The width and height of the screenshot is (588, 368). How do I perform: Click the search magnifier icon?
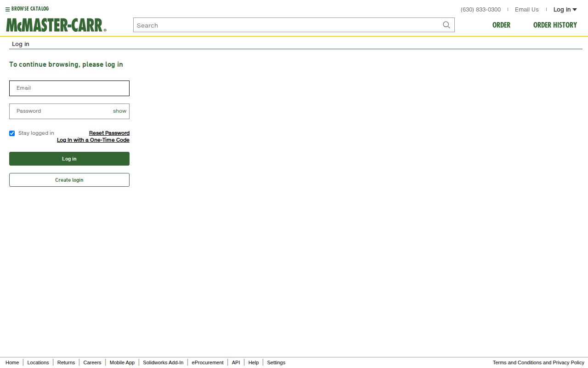446,25
